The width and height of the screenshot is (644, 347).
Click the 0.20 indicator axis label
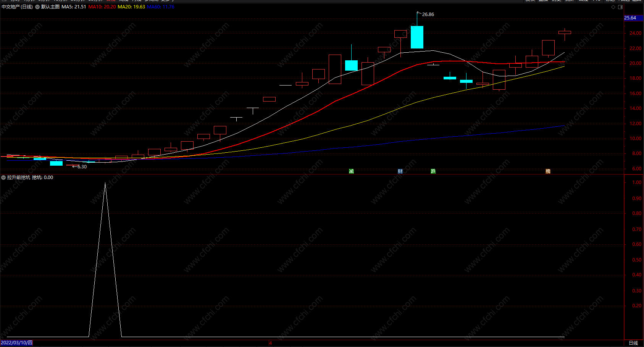coord(637,306)
